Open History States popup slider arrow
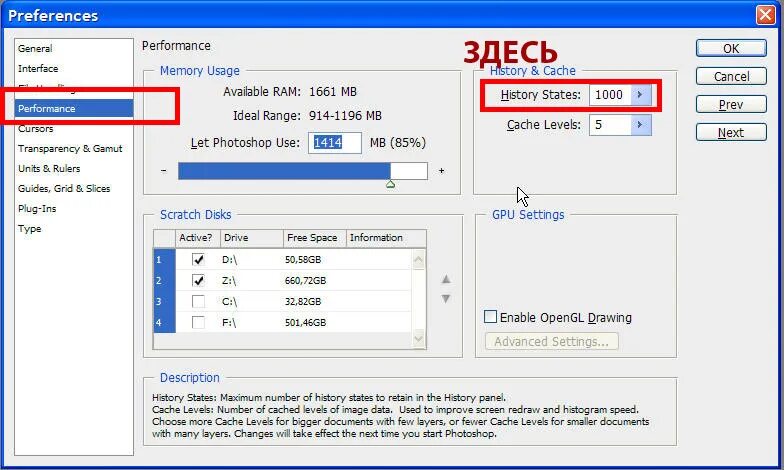The width and height of the screenshot is (784, 470). 641,94
